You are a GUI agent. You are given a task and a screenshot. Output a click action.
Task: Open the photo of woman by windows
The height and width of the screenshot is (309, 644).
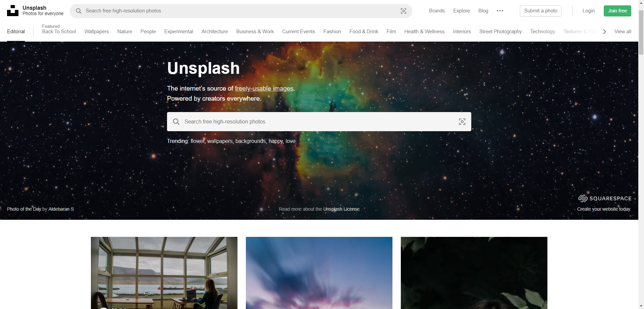tap(164, 273)
